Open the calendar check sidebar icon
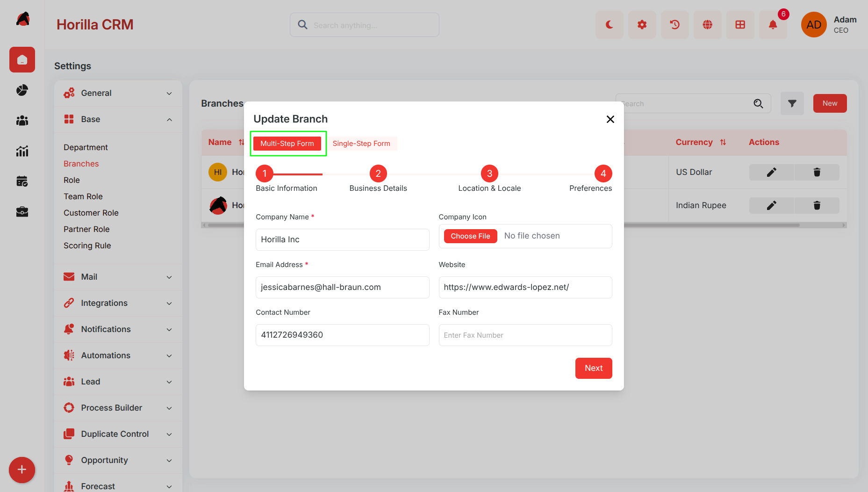This screenshot has width=868, height=492. click(22, 181)
